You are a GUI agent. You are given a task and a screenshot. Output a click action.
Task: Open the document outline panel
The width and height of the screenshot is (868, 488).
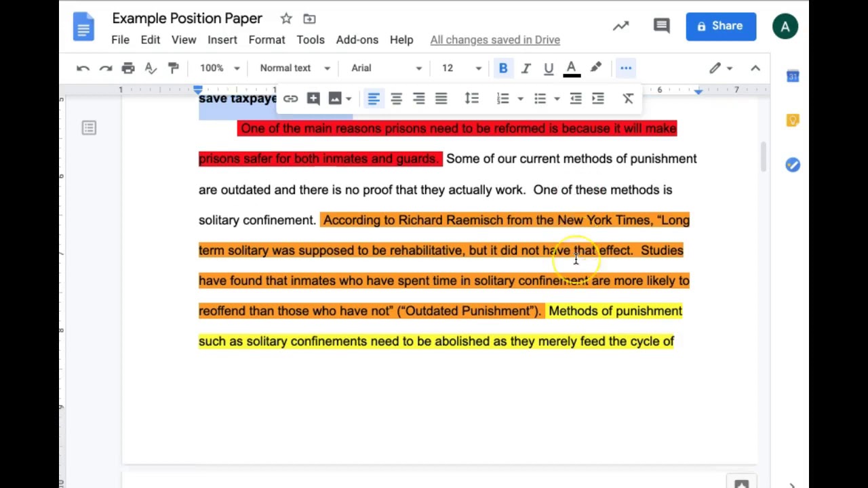tap(89, 128)
